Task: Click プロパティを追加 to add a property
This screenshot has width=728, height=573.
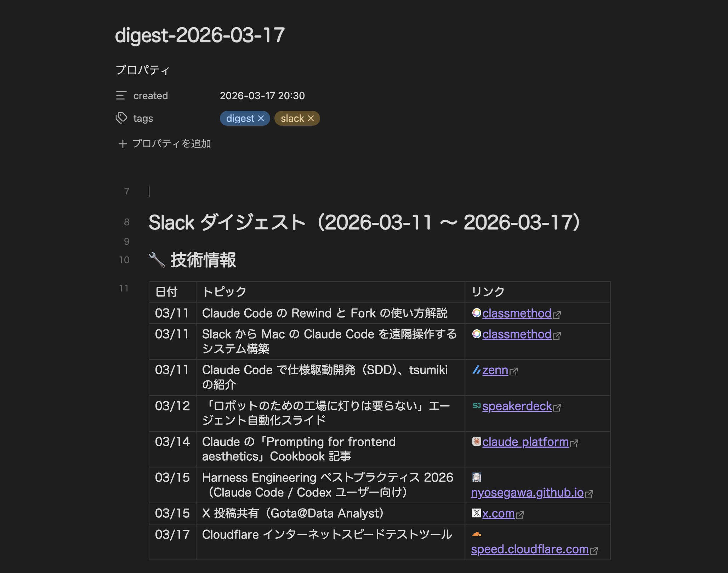Action: pyautogui.click(x=171, y=144)
